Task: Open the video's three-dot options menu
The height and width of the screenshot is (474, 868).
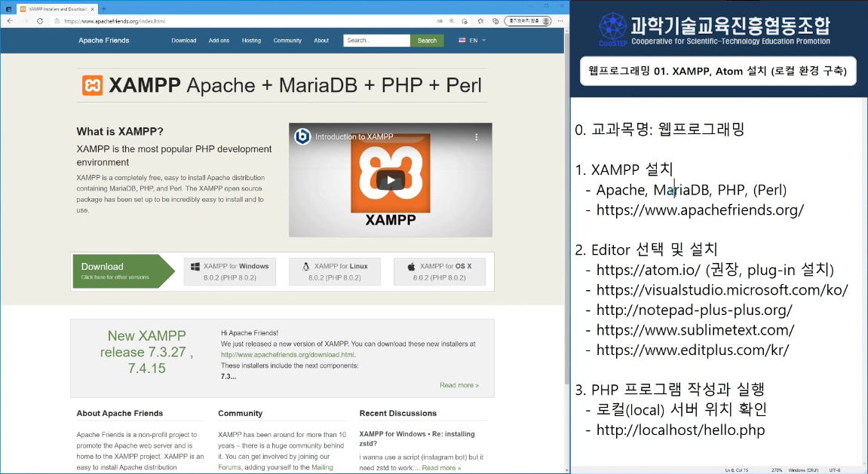Action: pos(476,137)
